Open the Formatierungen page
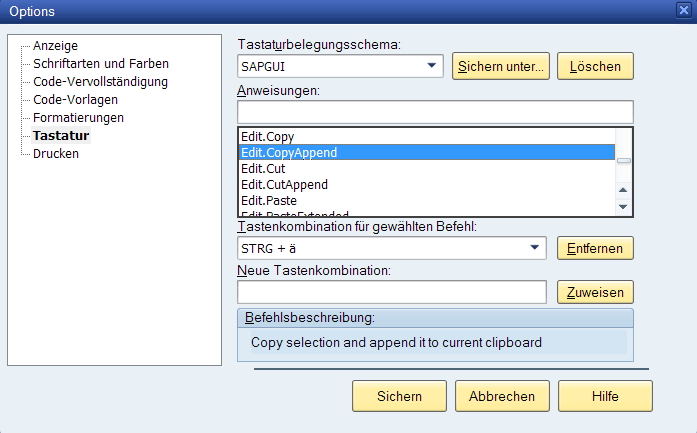 coord(78,118)
